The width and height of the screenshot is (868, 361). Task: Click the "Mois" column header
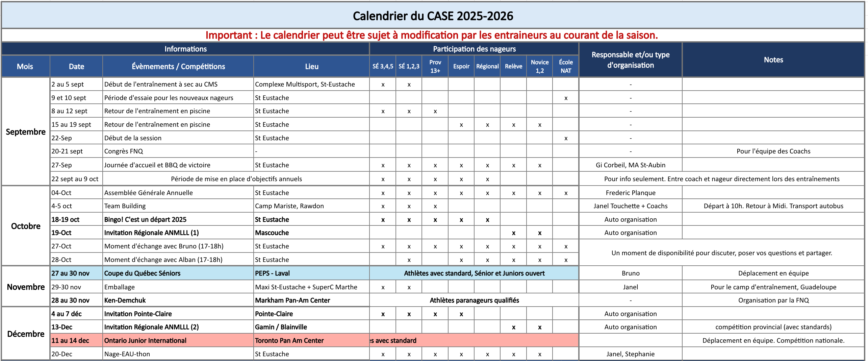point(25,67)
